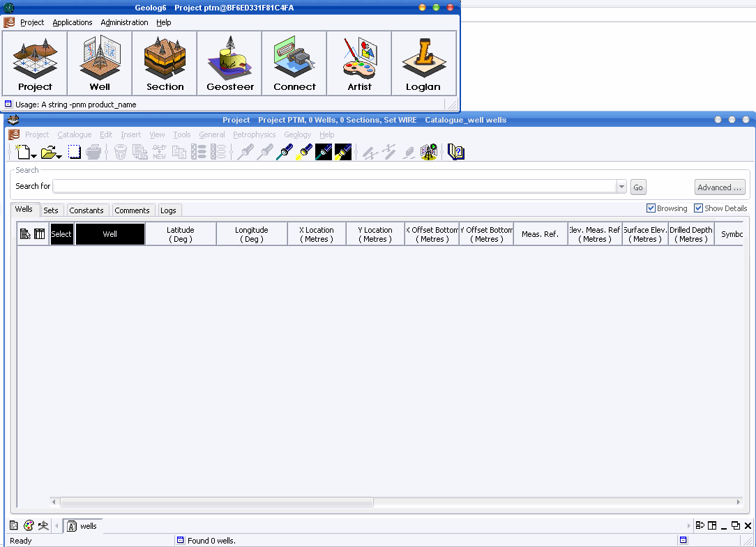
Task: Click the dotted selection rectangle toolbar icon
Action: [x=74, y=153]
